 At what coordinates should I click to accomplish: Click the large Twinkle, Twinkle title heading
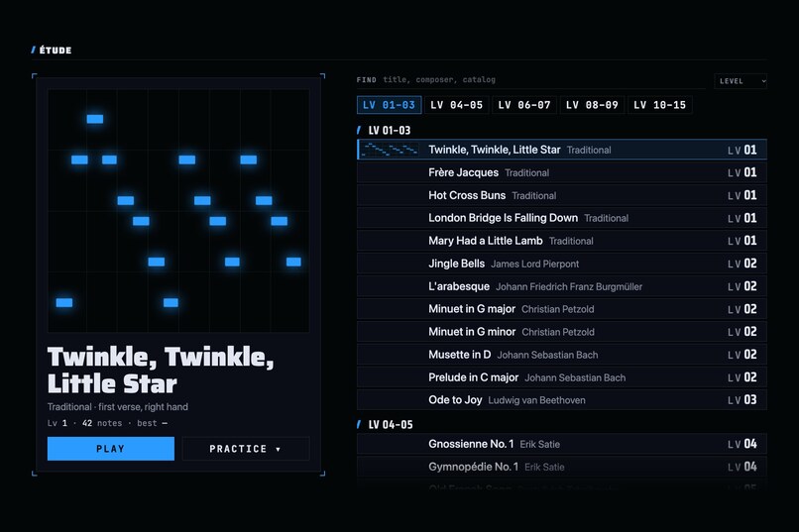[x=161, y=371]
